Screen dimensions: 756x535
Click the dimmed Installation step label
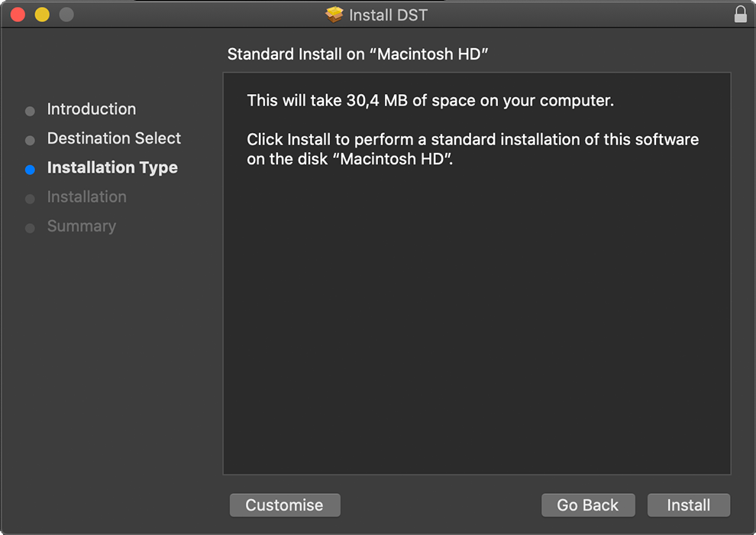(x=87, y=197)
